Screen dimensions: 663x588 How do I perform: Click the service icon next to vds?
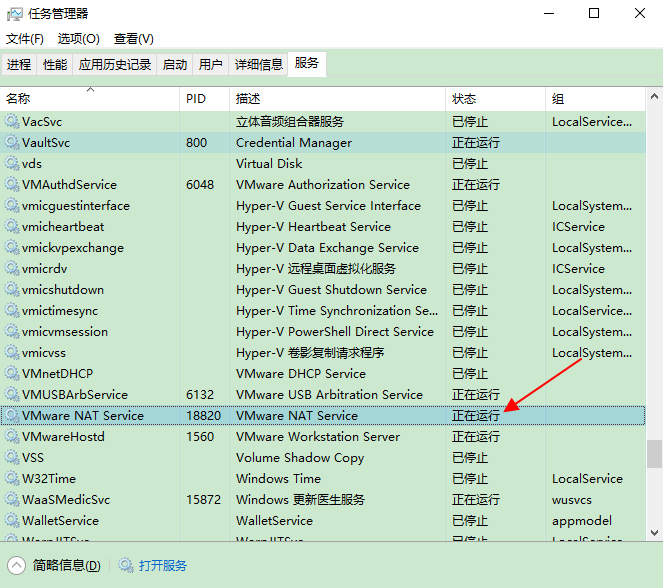(x=12, y=163)
